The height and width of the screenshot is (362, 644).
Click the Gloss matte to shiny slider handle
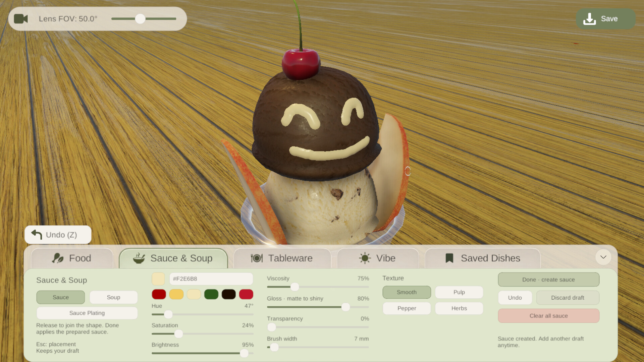[x=345, y=307]
